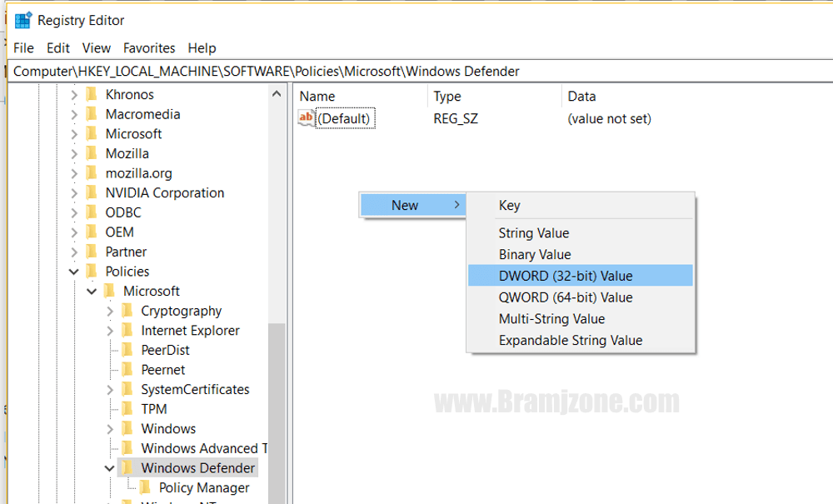Choose DWORD (32-bit) Value
Viewport: 833px width, 504px height.
pos(581,276)
